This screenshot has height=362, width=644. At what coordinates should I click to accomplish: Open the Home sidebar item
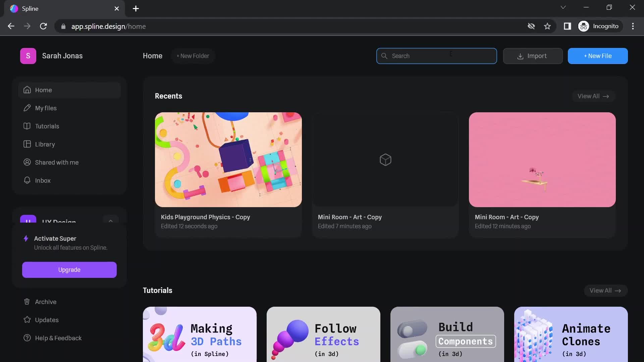click(69, 90)
